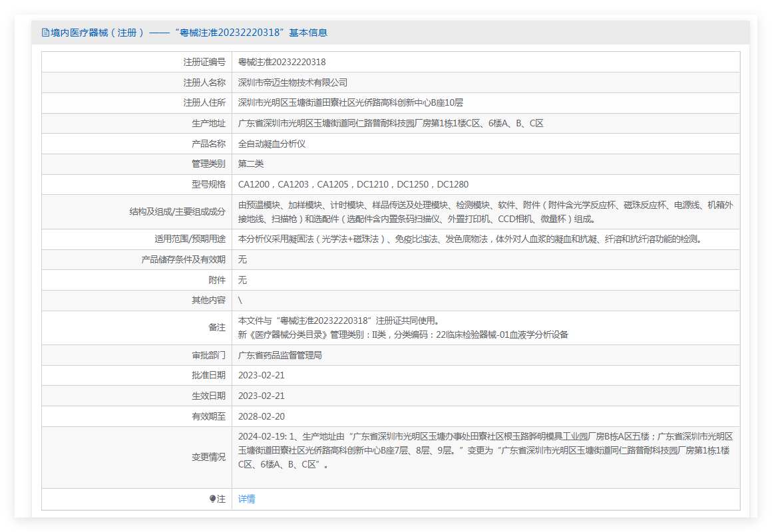Click the change record text dated 2024-02-19
This screenshot has height=532, width=772.
coord(485,450)
